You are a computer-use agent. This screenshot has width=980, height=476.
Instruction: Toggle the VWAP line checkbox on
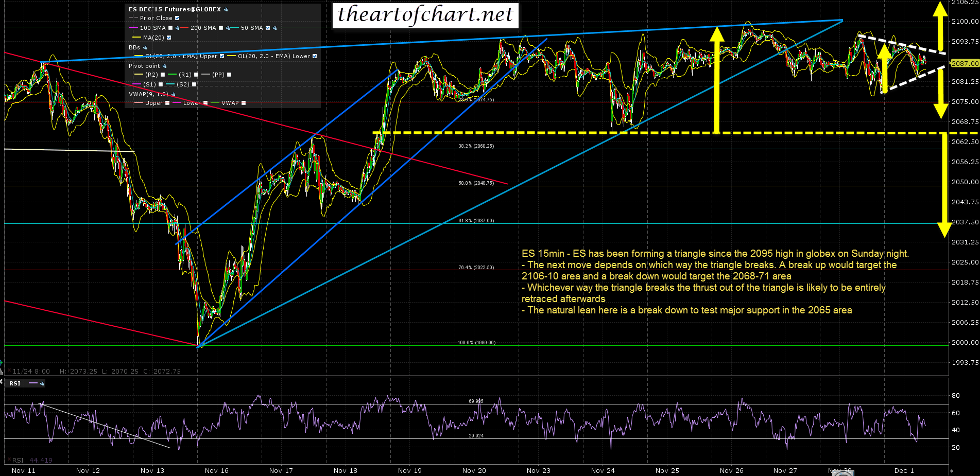coord(244,103)
